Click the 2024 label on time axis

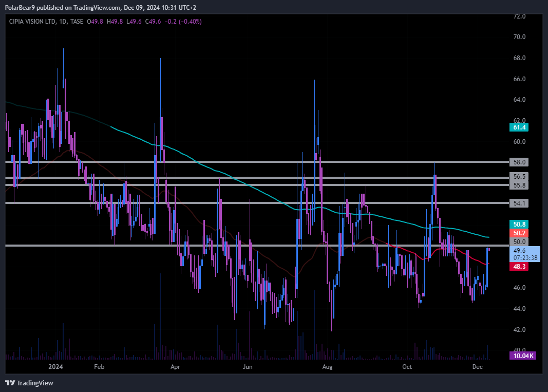click(x=55, y=367)
